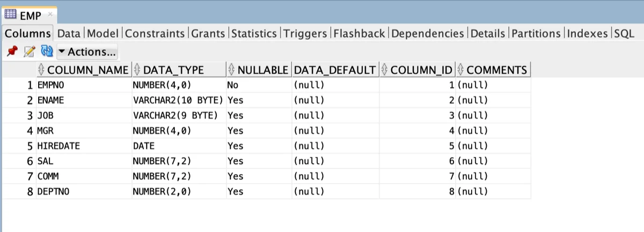This screenshot has height=232, width=644.
Task: Click the EMP table grid icon
Action: click(x=10, y=16)
